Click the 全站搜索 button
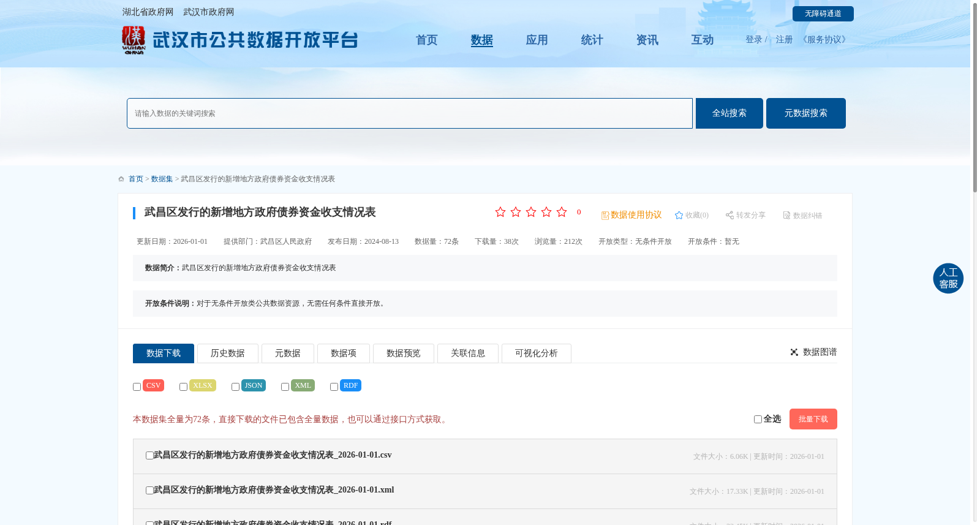Screen dimensions: 980x525 729,113
